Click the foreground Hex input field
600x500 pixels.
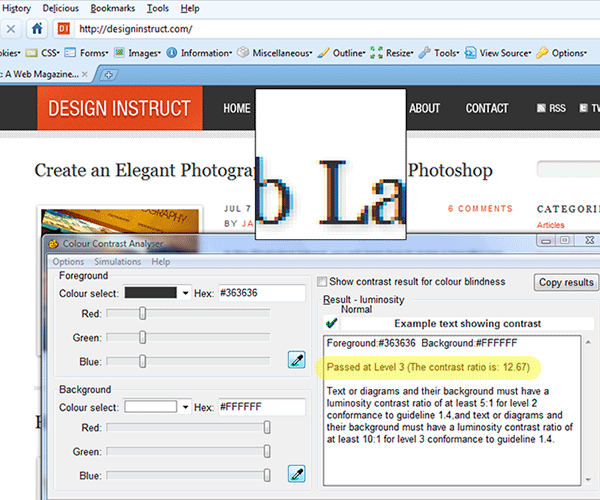[262, 293]
